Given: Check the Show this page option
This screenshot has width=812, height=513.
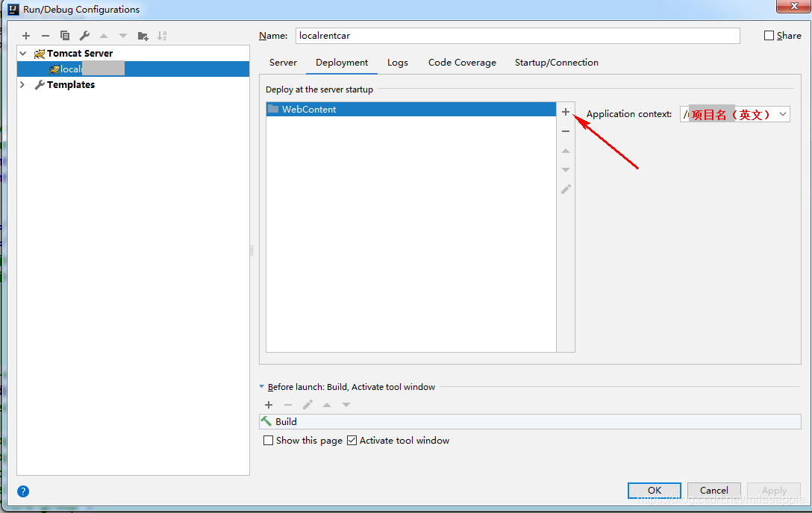Looking at the screenshot, I should point(268,441).
